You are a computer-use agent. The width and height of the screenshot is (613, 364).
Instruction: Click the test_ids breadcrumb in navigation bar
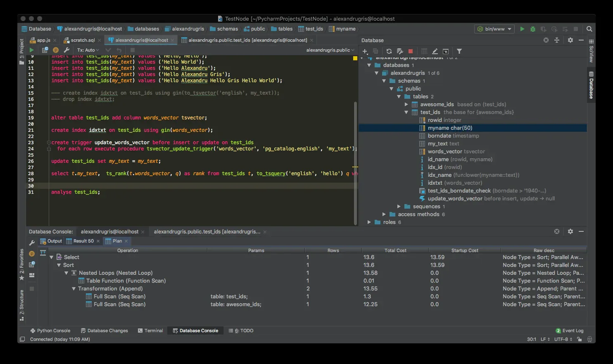pos(311,29)
